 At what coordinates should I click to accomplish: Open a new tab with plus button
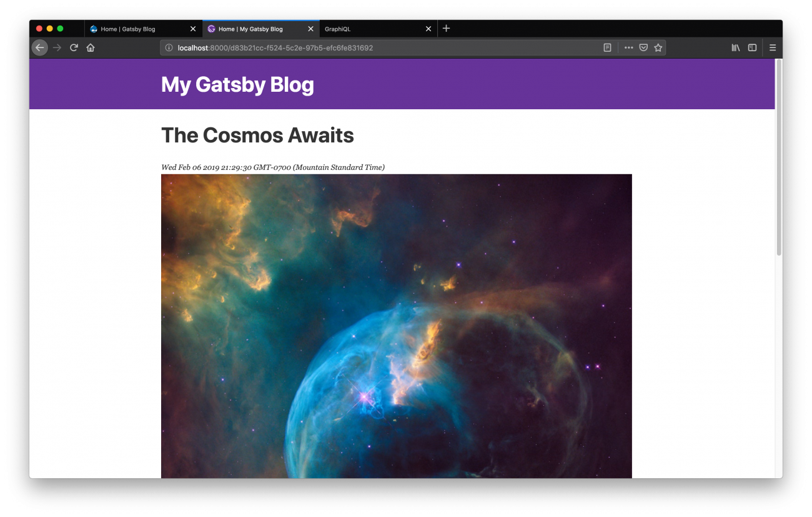[446, 29]
